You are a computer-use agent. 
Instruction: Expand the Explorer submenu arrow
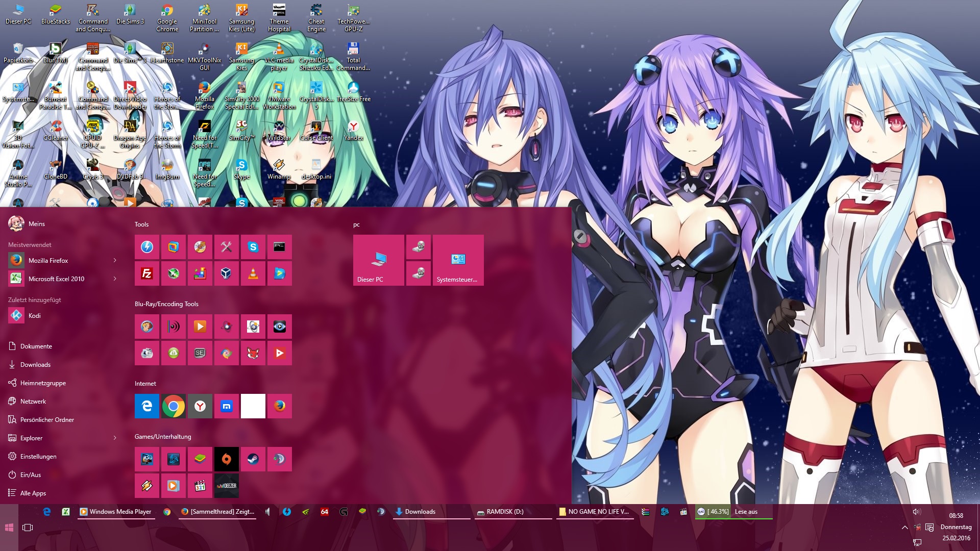tap(115, 438)
